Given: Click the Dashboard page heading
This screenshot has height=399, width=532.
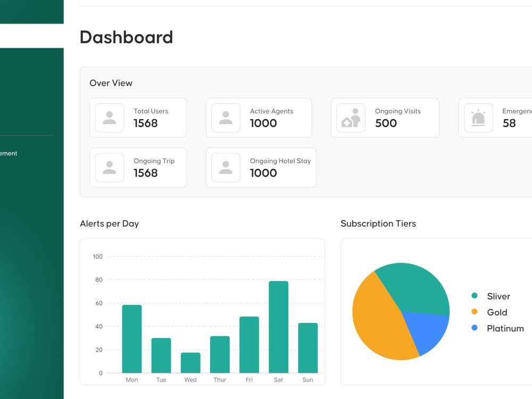Looking at the screenshot, I should pyautogui.click(x=126, y=37).
